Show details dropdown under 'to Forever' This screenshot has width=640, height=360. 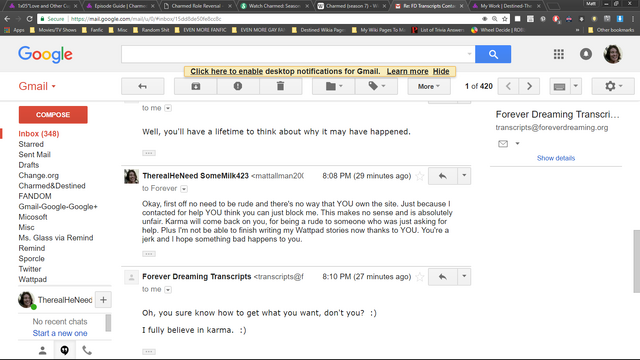tap(184, 189)
